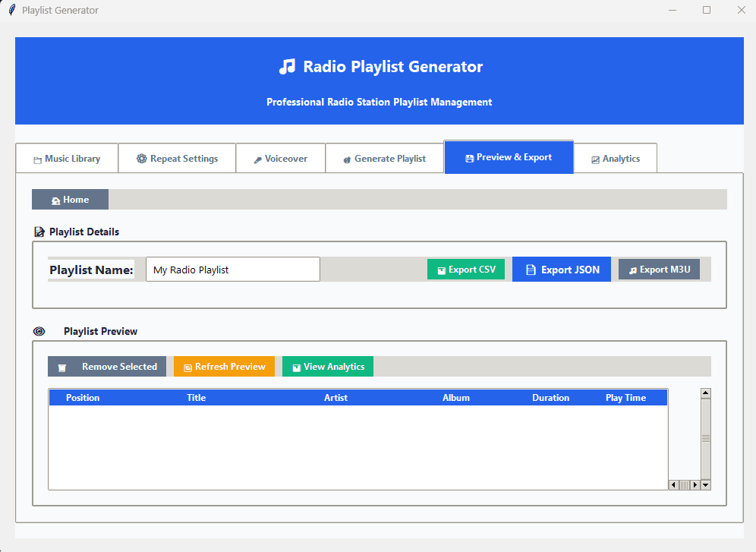Export the playlist as JSON
The height and width of the screenshot is (552, 756).
[x=561, y=269]
